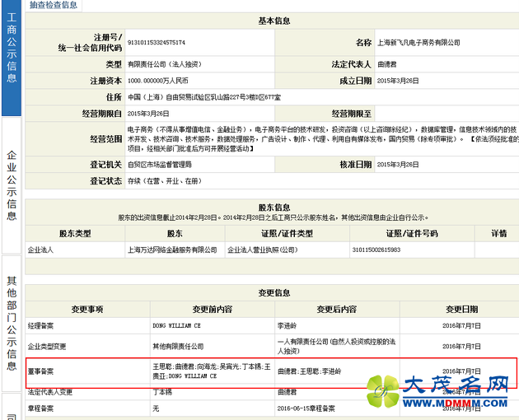The width and height of the screenshot is (519, 420).
Task: Select new directors 曲德君;王思聪;李进岭
Action: [x=309, y=371]
